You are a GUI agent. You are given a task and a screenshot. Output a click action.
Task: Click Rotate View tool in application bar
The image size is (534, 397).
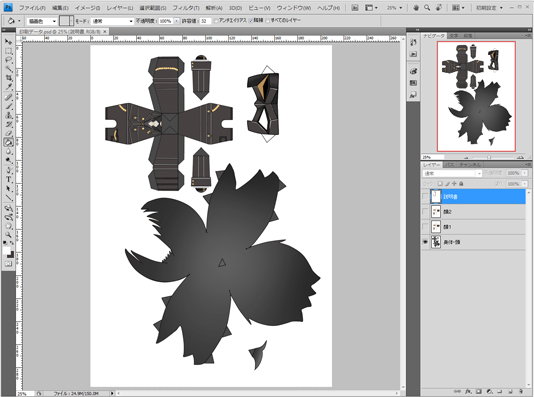[439, 7]
